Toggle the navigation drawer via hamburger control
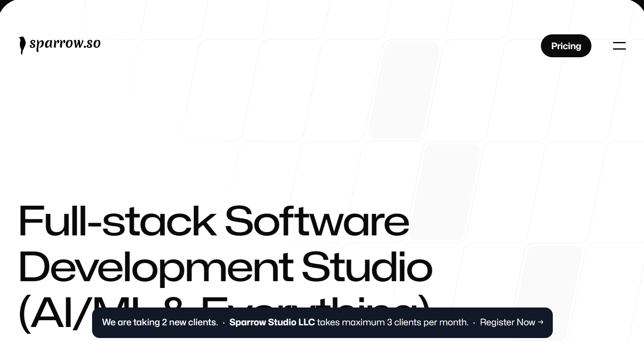The image size is (644, 341). (x=619, y=45)
